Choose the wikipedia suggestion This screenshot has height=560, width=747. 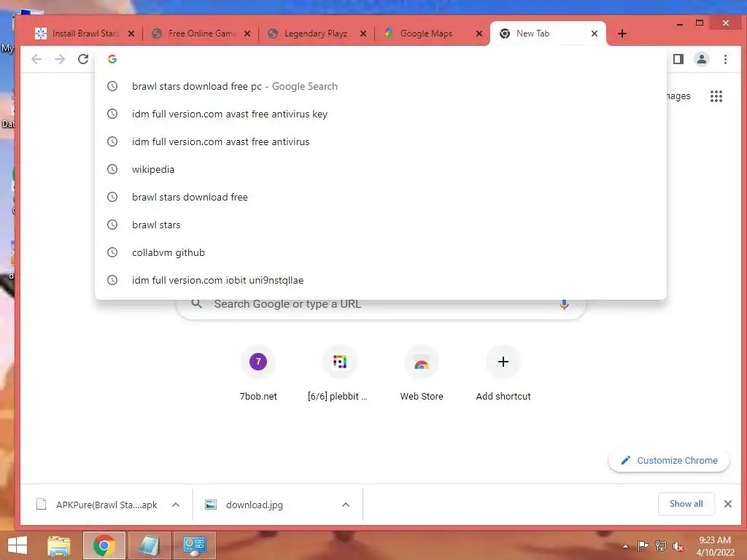click(x=381, y=169)
